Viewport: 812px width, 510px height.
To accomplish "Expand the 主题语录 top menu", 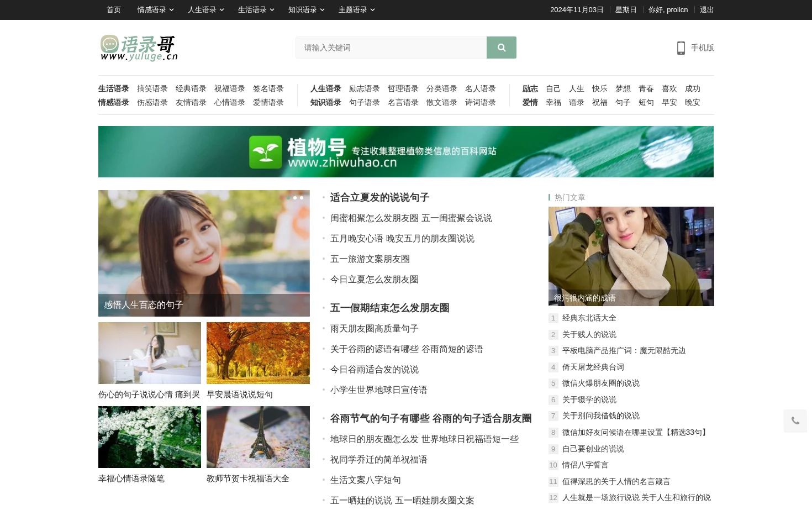I will (x=357, y=10).
